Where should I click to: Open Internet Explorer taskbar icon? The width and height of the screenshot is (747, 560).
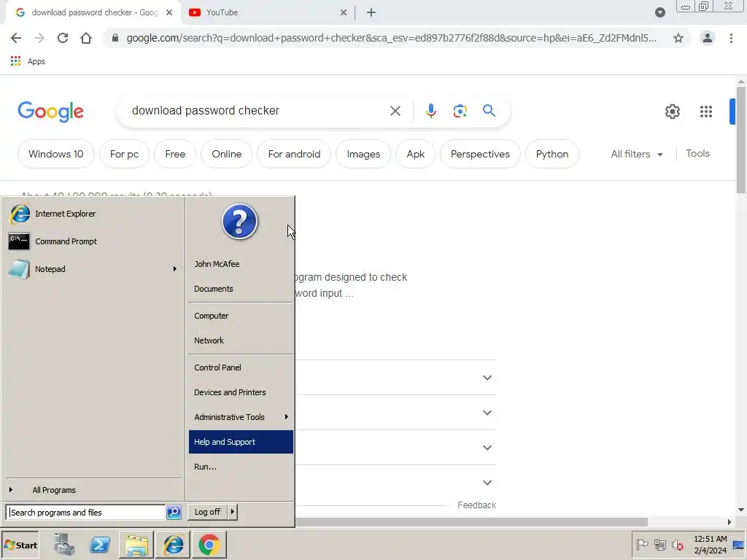pos(173,545)
